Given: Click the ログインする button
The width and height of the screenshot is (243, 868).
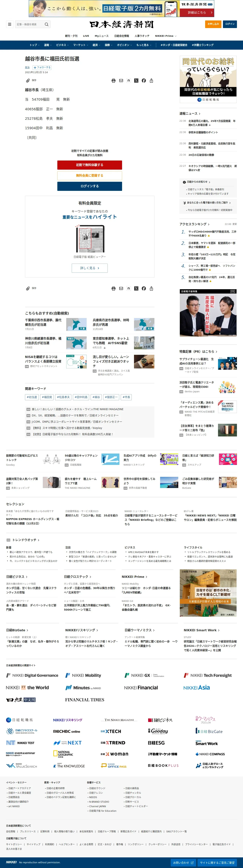Looking at the screenshot, I should tap(90, 186).
